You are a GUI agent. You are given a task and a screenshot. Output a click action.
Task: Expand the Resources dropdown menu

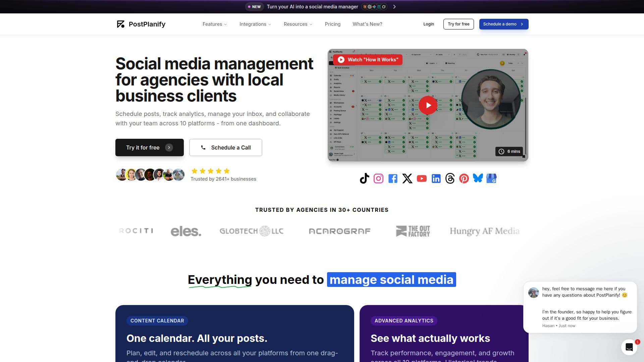point(298,24)
